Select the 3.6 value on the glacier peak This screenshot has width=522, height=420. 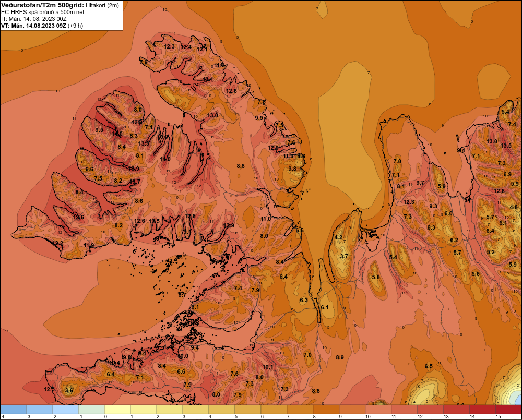[x=69, y=390]
